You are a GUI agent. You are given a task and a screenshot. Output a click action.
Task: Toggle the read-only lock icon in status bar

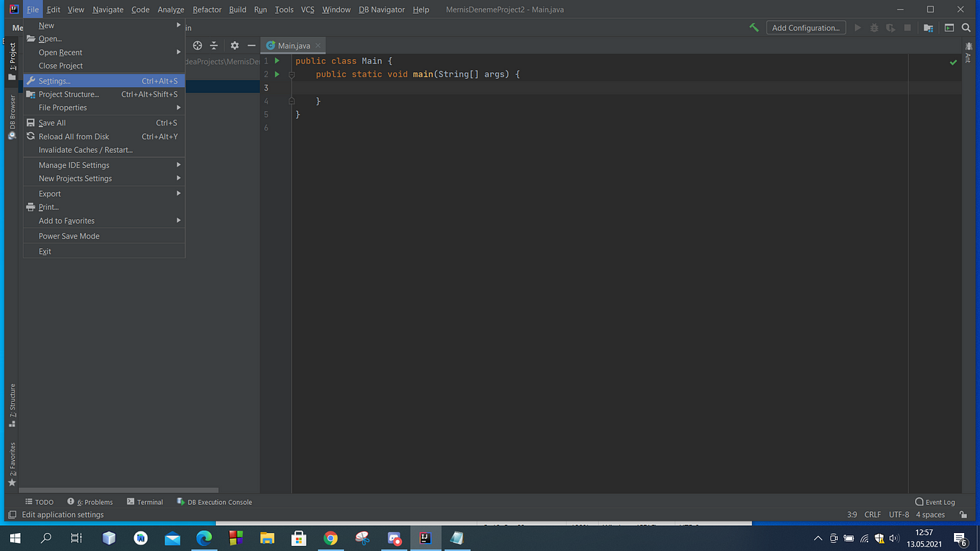point(963,515)
